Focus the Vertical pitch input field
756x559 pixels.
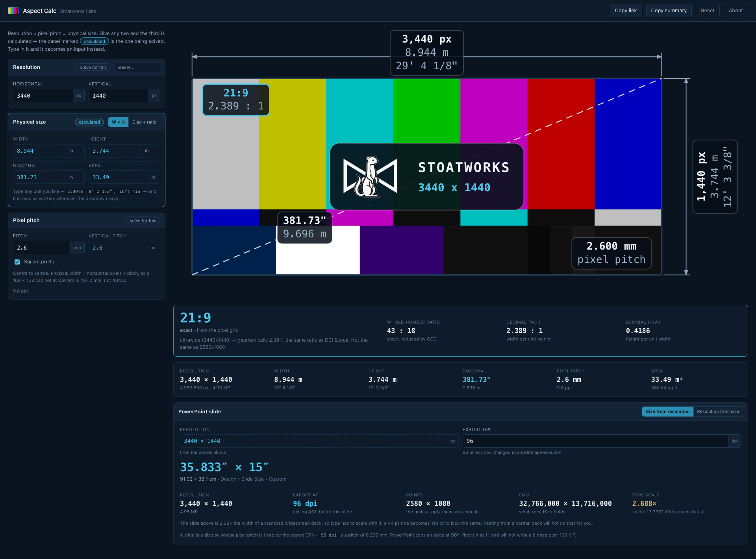[117, 248]
